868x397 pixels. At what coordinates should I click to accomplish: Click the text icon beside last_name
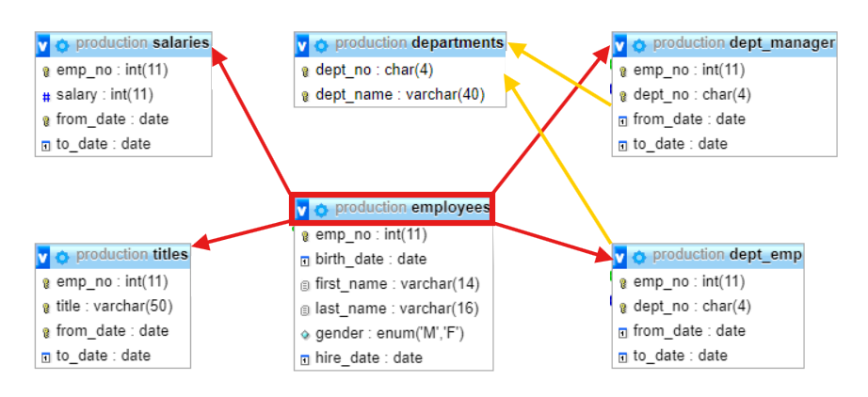[x=305, y=310]
